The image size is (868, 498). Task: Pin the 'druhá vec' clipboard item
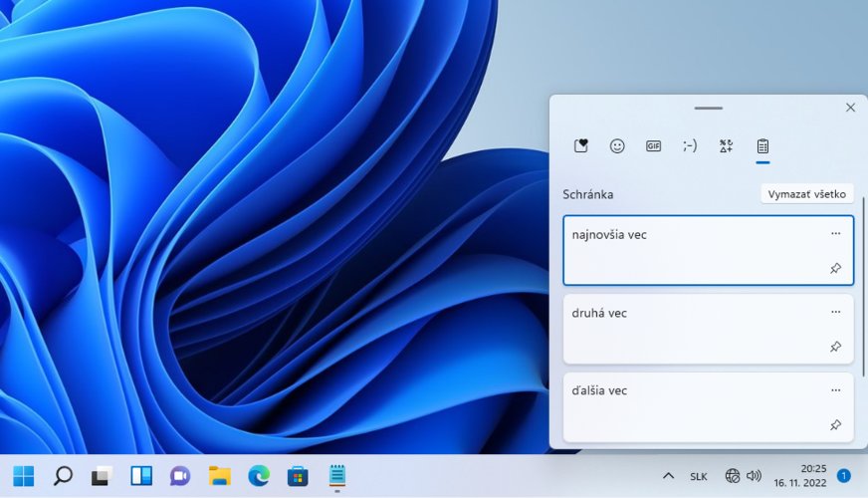[x=835, y=347]
